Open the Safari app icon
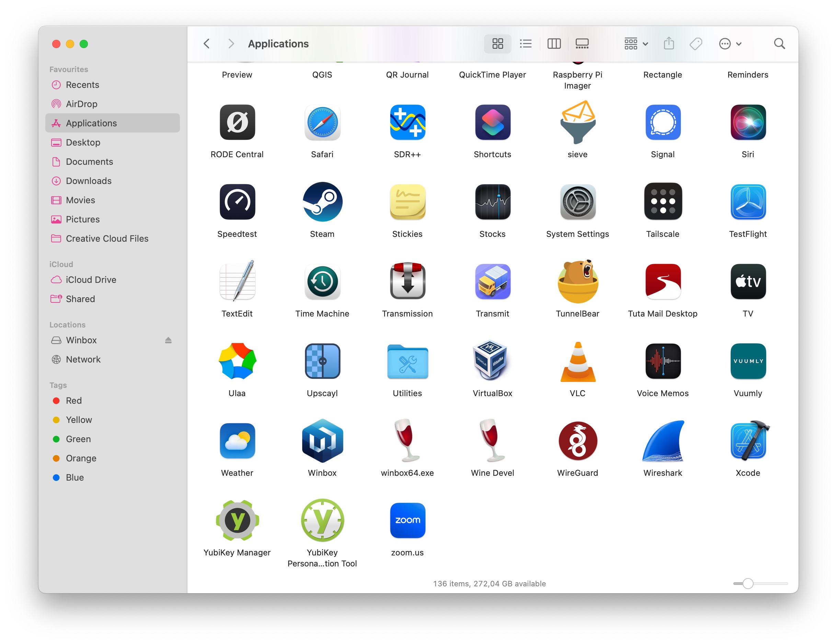 click(322, 123)
